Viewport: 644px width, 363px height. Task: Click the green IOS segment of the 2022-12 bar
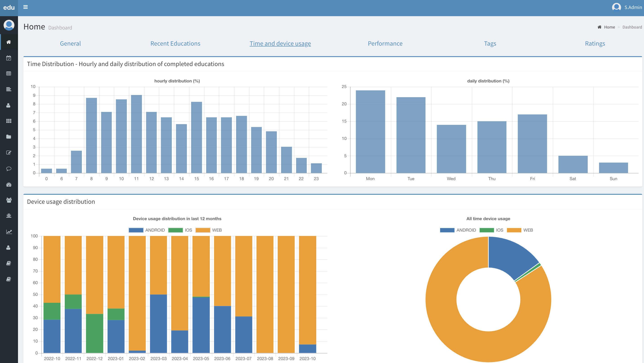94,333
